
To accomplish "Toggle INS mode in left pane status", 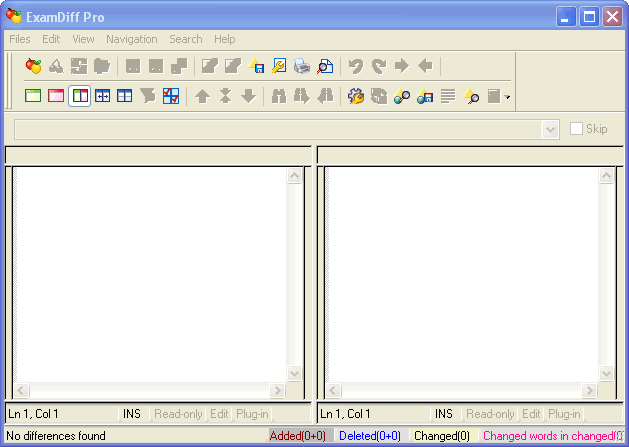I will tap(132, 414).
